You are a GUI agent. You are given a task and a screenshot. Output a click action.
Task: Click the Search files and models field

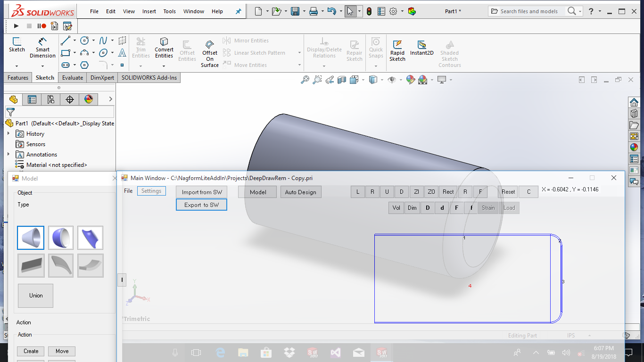(x=528, y=11)
